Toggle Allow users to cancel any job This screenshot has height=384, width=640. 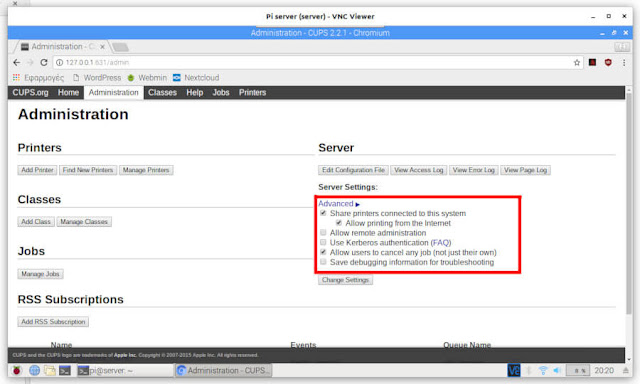pyautogui.click(x=323, y=252)
